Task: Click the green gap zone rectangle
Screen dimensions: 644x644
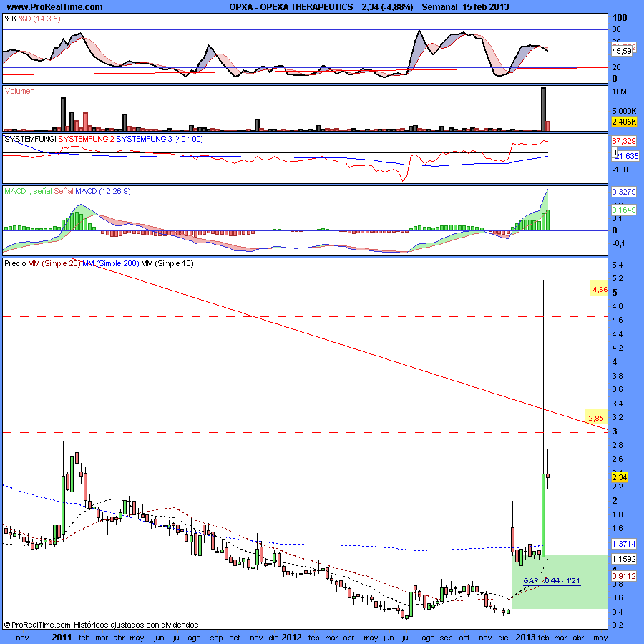Action: (560, 582)
